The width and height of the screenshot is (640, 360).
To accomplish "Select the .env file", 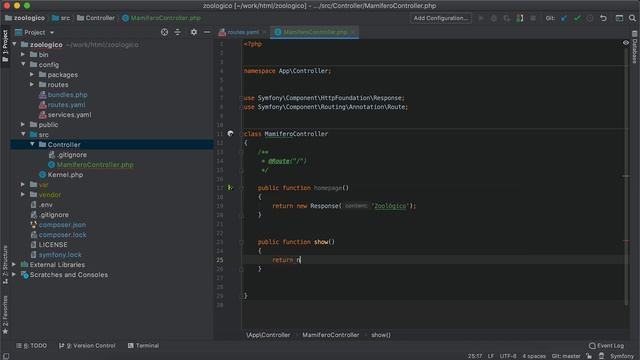I will [46, 204].
